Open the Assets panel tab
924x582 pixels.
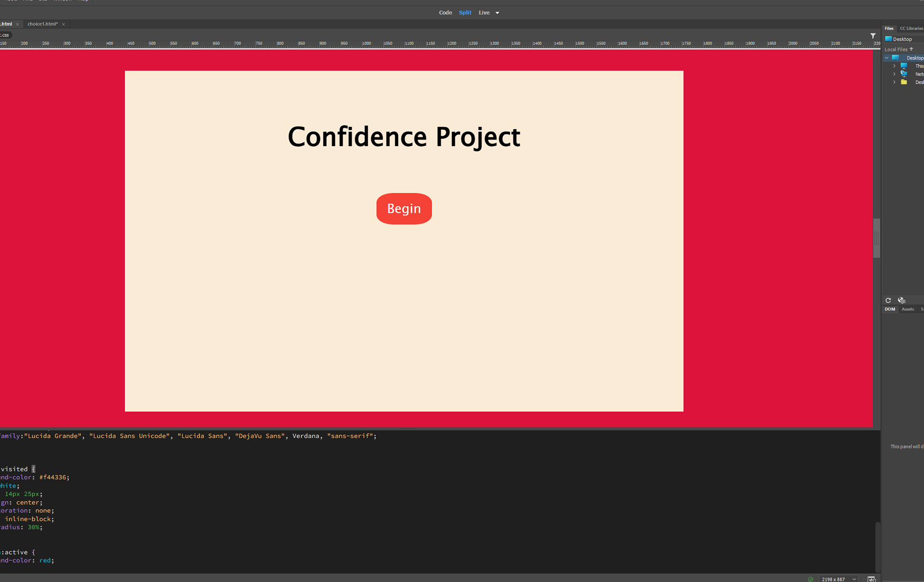pyautogui.click(x=907, y=309)
